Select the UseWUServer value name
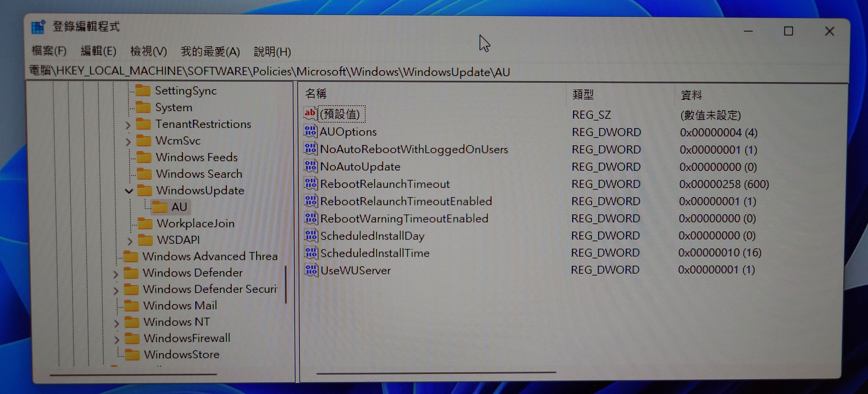Screen dimensions: 868x394 (x=356, y=270)
